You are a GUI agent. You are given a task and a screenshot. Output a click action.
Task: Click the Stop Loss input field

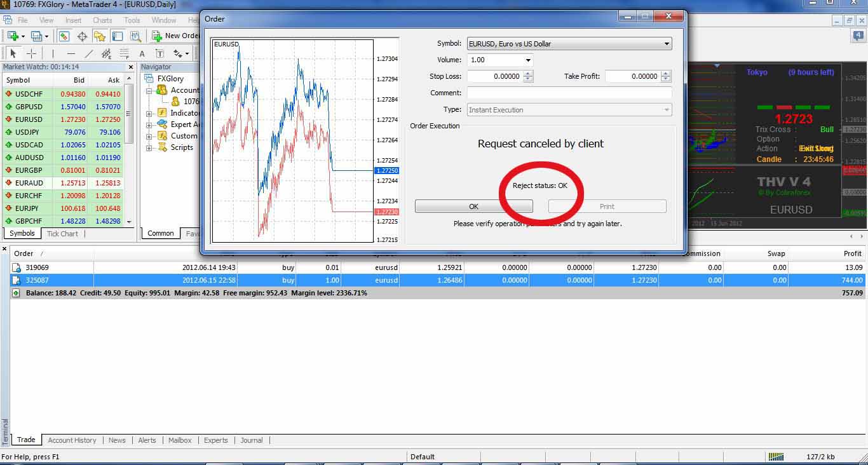click(494, 76)
